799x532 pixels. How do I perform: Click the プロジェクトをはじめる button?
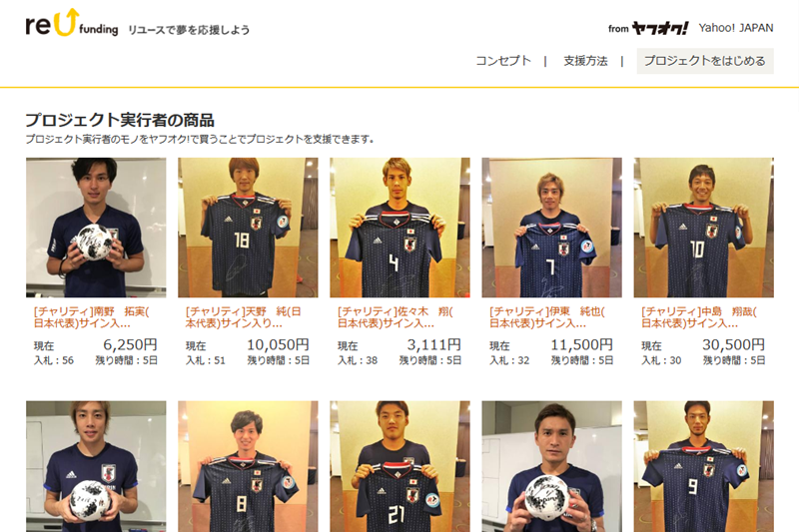705,61
